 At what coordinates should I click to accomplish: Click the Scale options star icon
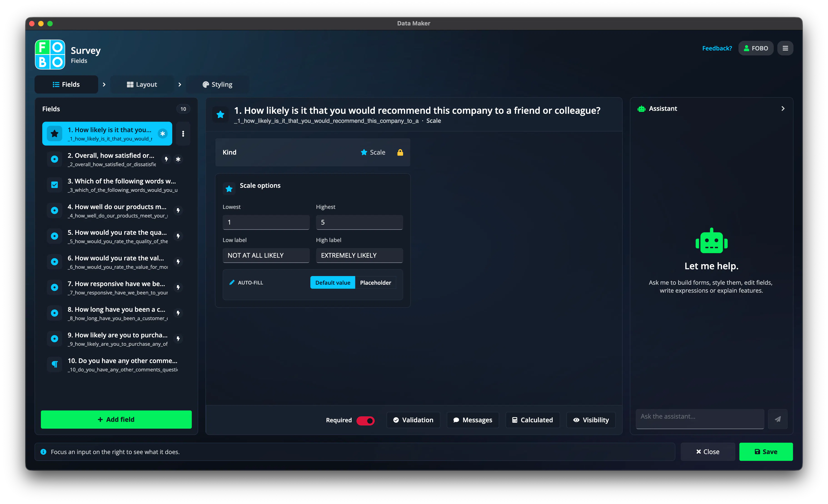click(x=229, y=189)
